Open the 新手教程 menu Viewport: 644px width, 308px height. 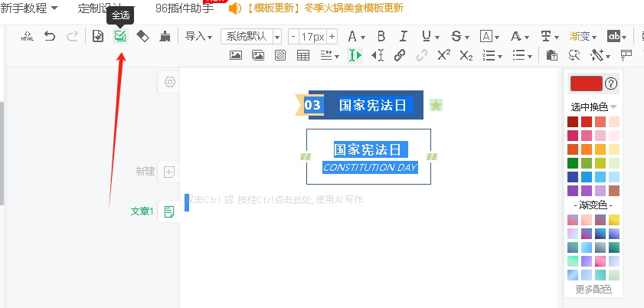(x=31, y=8)
